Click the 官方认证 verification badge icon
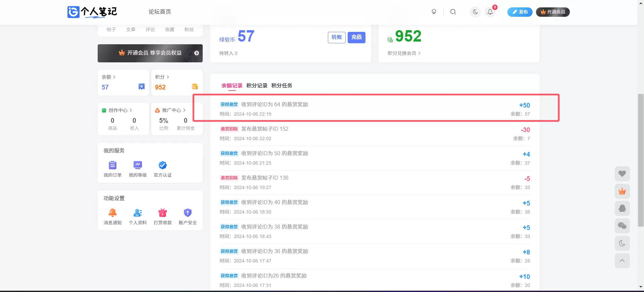This screenshot has height=292, width=644. 163,165
